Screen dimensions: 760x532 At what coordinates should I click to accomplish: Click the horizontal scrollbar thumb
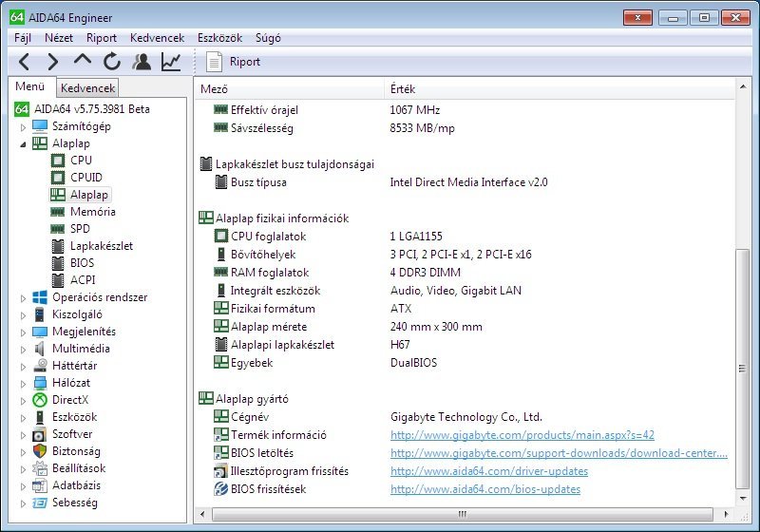pos(463,514)
